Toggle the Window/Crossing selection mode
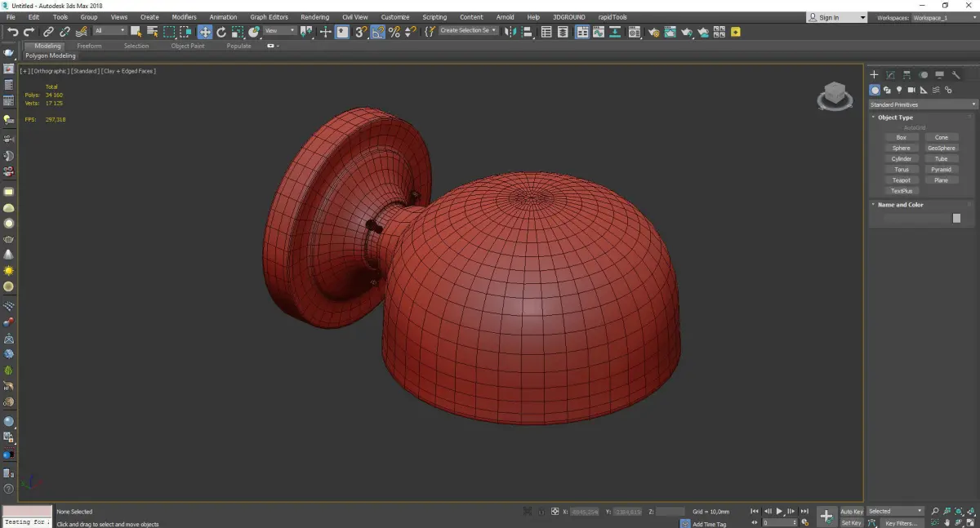 click(x=186, y=32)
